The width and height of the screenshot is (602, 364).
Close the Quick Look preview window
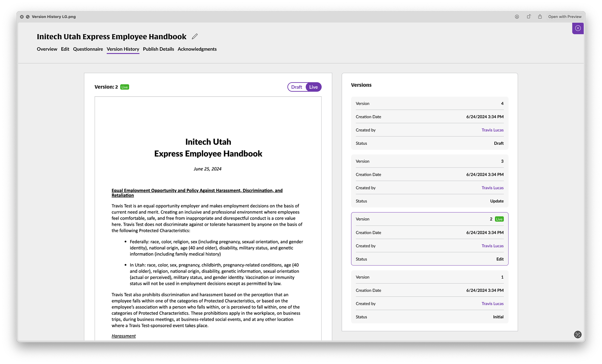(22, 17)
